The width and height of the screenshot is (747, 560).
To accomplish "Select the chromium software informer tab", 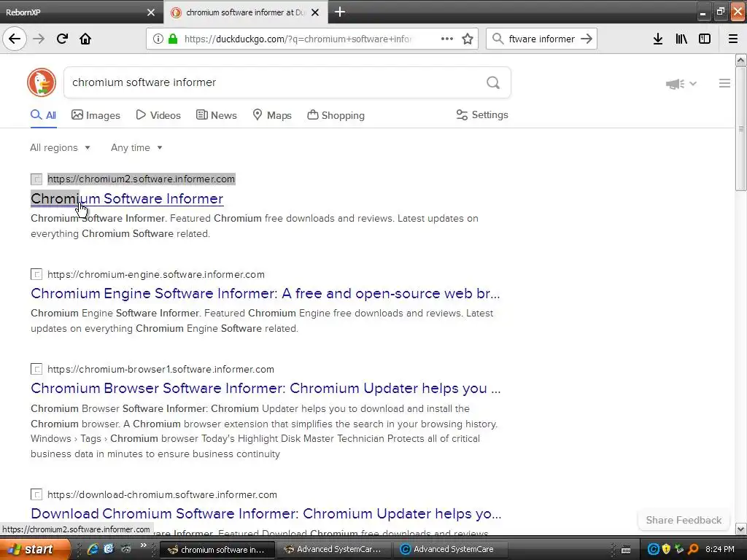I will click(245, 12).
